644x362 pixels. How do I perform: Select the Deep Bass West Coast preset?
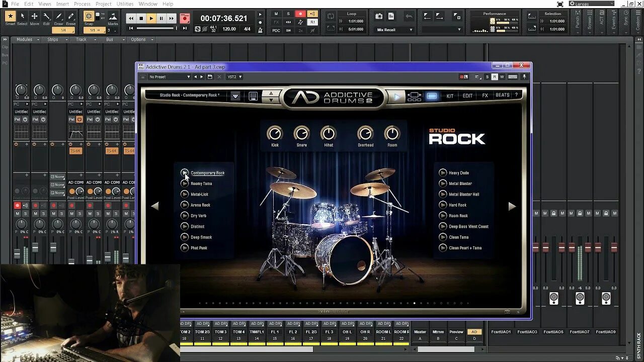coord(468,226)
